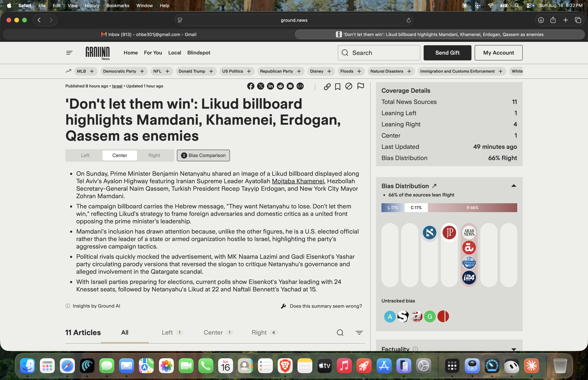
Task: Click the Send Gift button
Action: click(447, 53)
